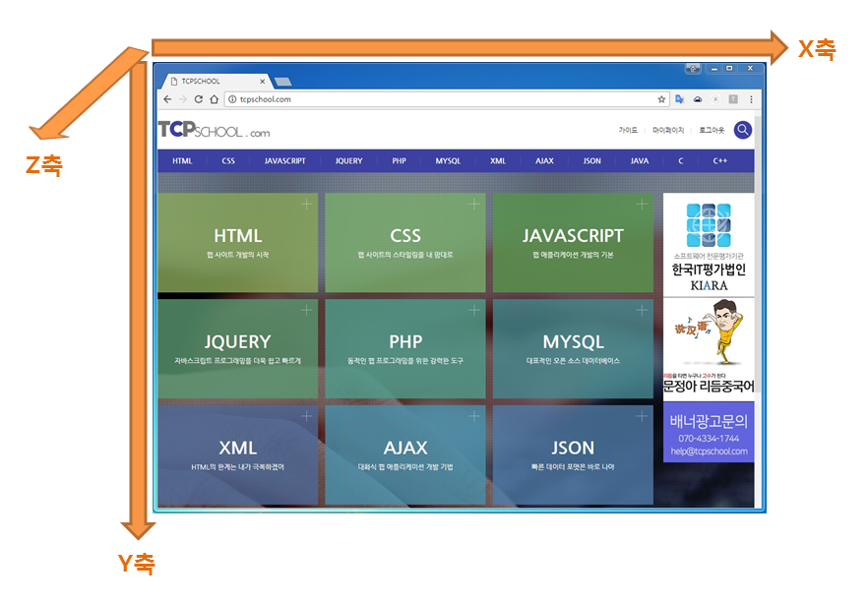Image resolution: width=868 pixels, height=604 pixels.
Task: Click the purple search magnifier icon
Action: (743, 130)
